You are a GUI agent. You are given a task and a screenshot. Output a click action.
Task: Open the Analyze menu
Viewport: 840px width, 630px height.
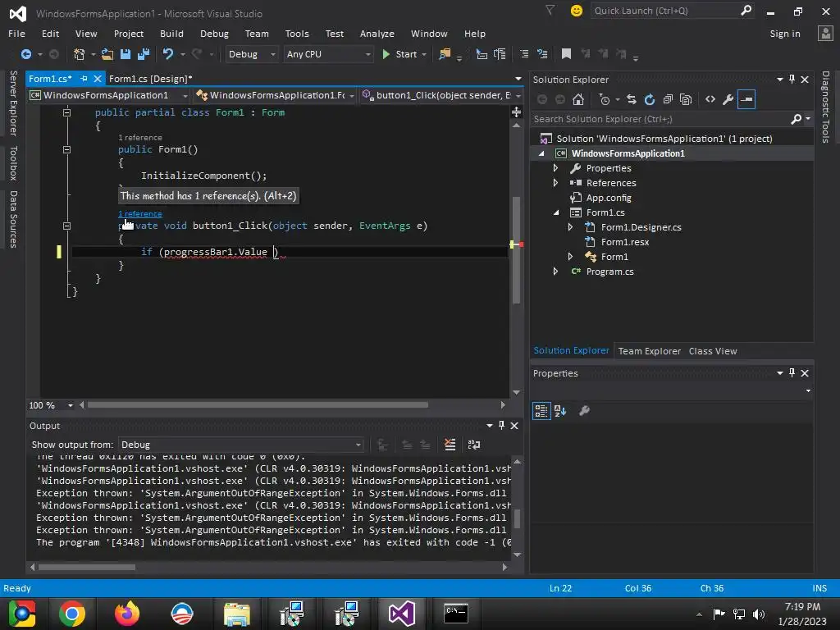(x=377, y=34)
